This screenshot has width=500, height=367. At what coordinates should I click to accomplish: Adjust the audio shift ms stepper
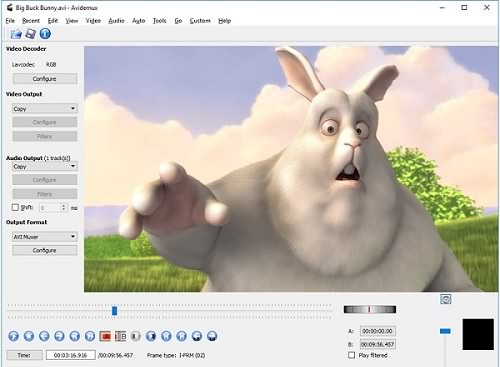(64, 207)
